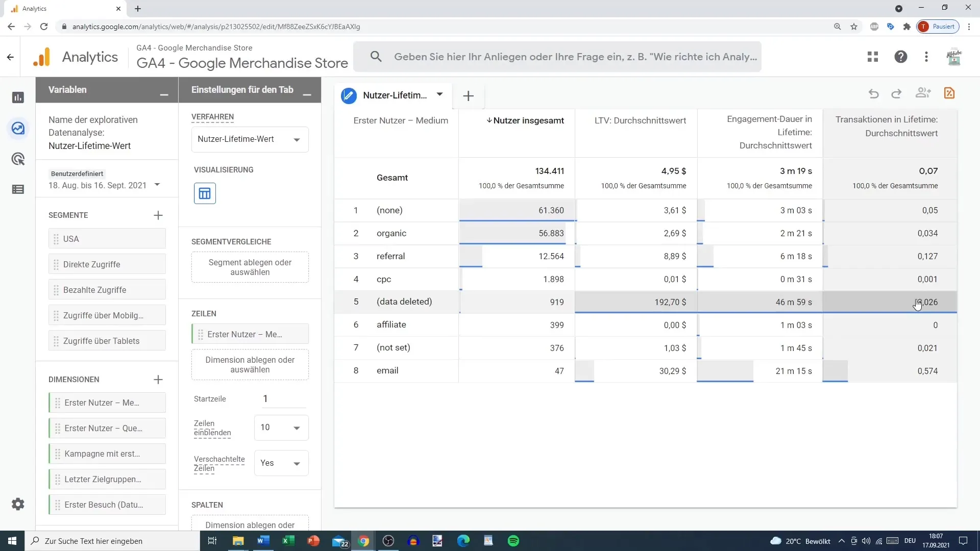Click the Segment ablegen oder auswählen box
The image size is (980, 551).
[x=250, y=267]
